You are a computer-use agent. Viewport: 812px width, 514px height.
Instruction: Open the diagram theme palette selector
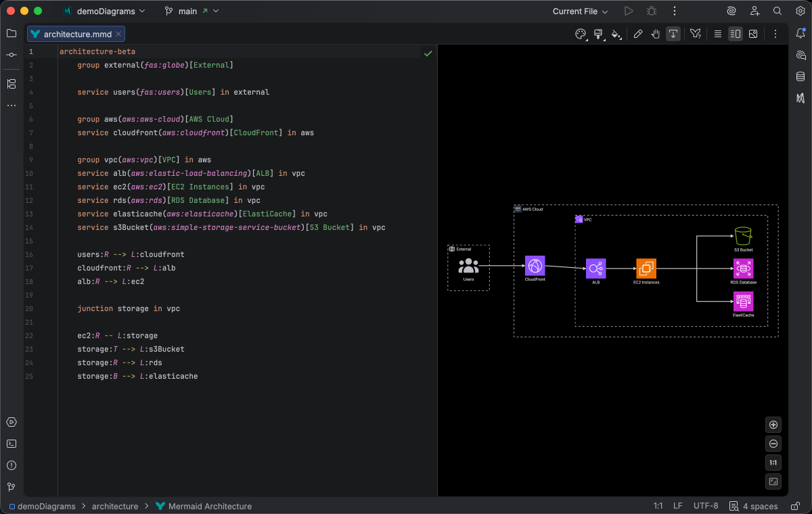pos(581,34)
